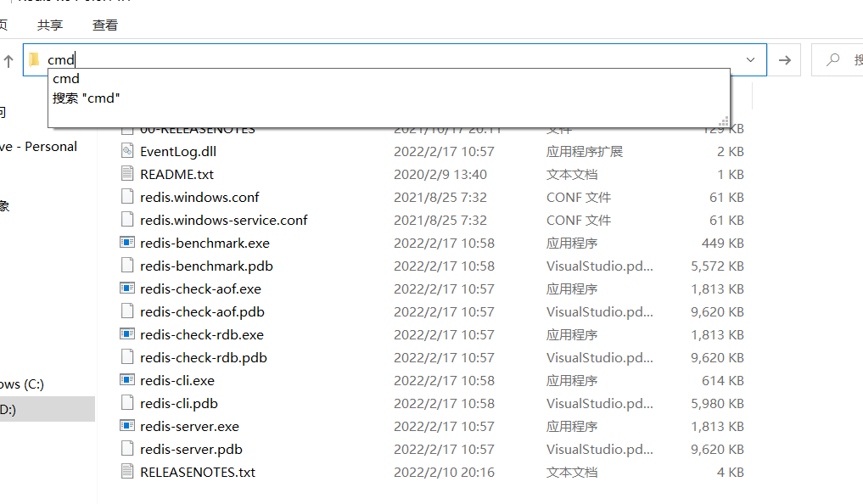This screenshot has height=504, width=863.
Task: Click the RELEASENOTES.txt file icon
Action: pyautogui.click(x=127, y=472)
